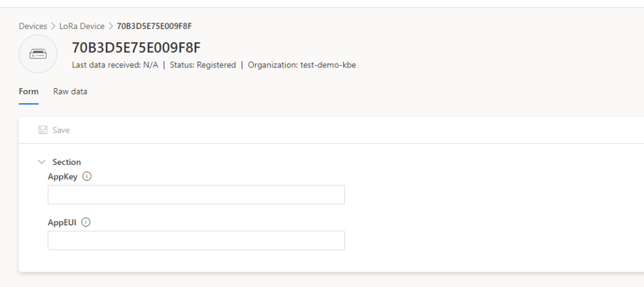Navigate to LoRa Device breadcrumb link
The image size is (644, 287).
pyautogui.click(x=81, y=26)
